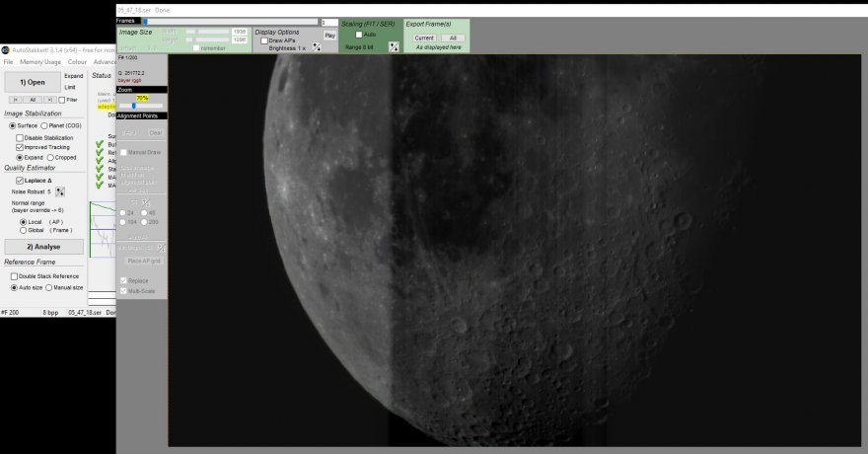Viewport: 868px width, 454px height.
Task: Select AP size 24
Action: coord(123,212)
